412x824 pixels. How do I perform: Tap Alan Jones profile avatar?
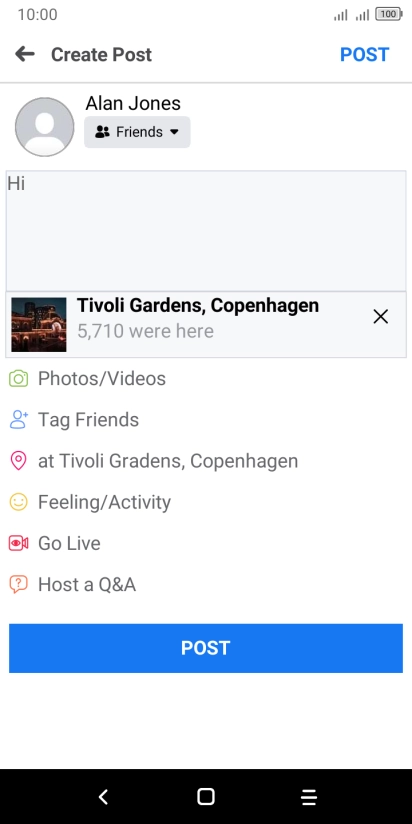click(x=45, y=127)
